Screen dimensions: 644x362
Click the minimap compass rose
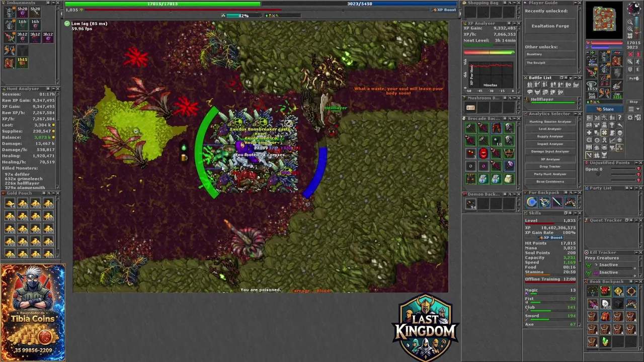click(x=634, y=9)
